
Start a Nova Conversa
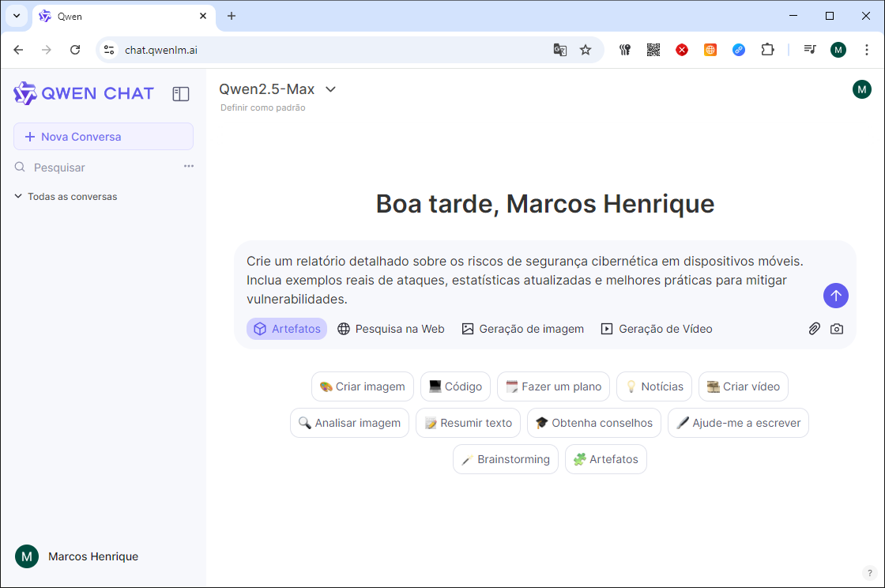point(104,137)
